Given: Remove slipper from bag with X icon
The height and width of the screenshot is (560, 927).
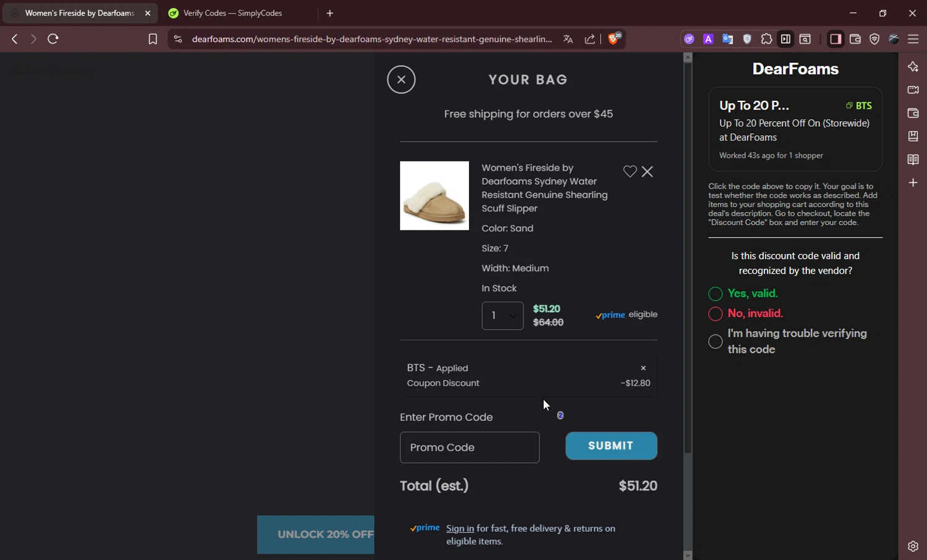Looking at the screenshot, I should (647, 172).
